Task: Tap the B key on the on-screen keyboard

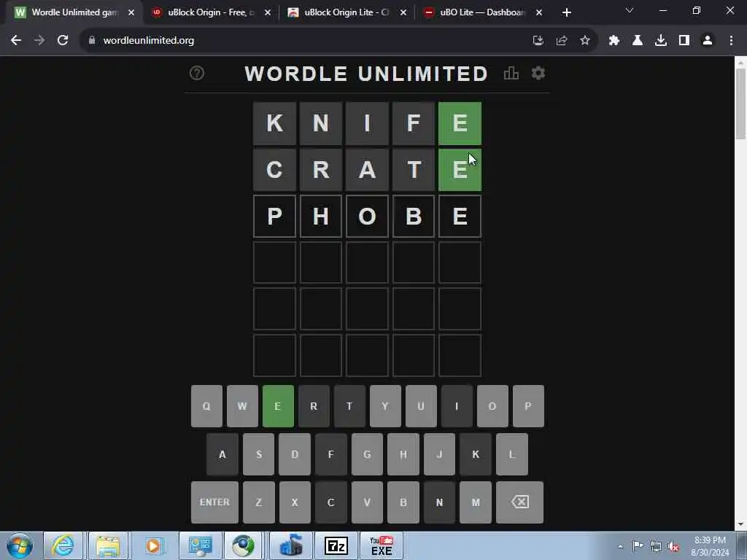Action: [x=403, y=502]
